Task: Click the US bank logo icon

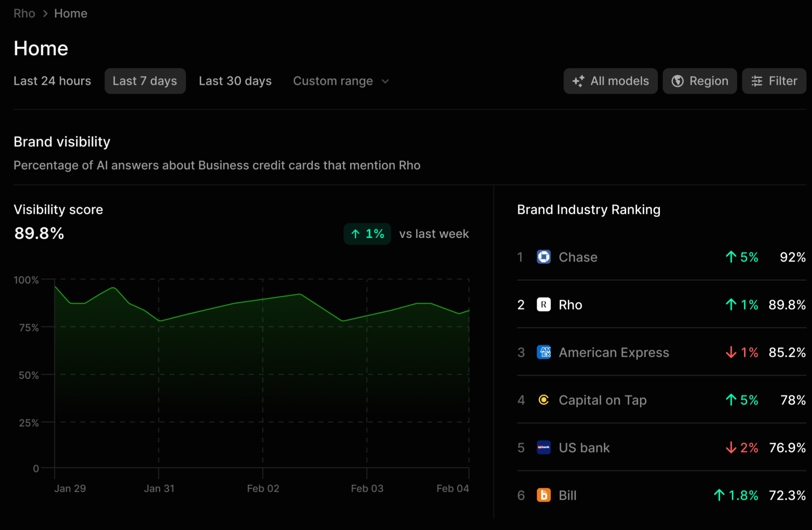Action: click(x=544, y=447)
